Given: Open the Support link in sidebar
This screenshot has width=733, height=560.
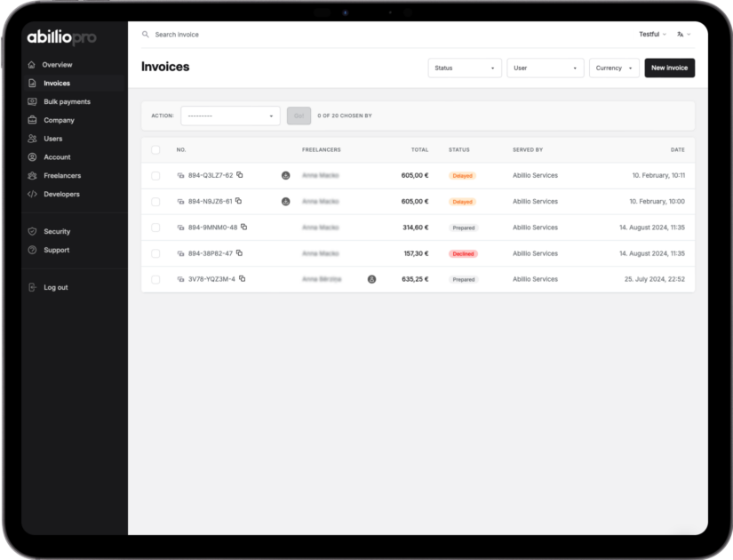Looking at the screenshot, I should (57, 250).
